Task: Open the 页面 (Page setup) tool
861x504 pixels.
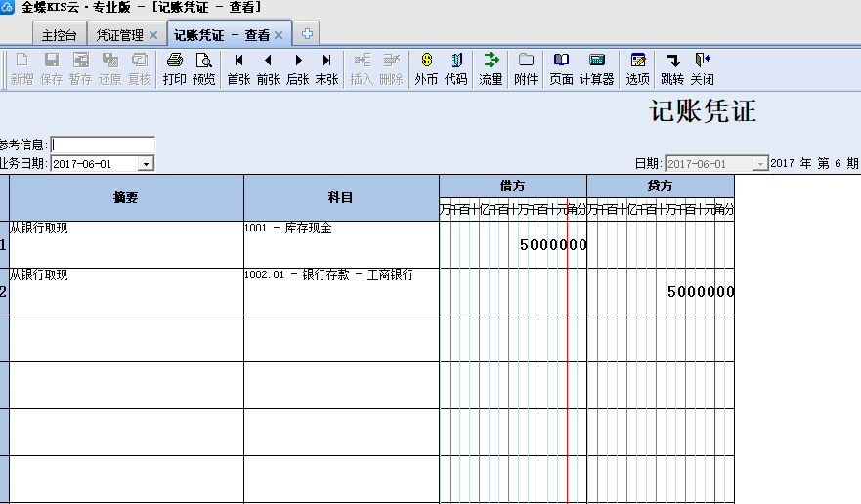Action: pyautogui.click(x=561, y=68)
